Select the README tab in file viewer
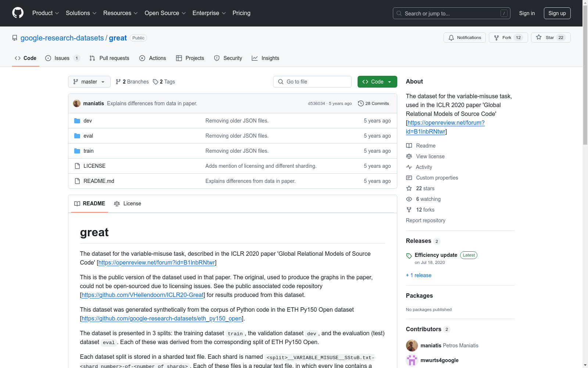This screenshot has width=588, height=368. click(x=90, y=204)
